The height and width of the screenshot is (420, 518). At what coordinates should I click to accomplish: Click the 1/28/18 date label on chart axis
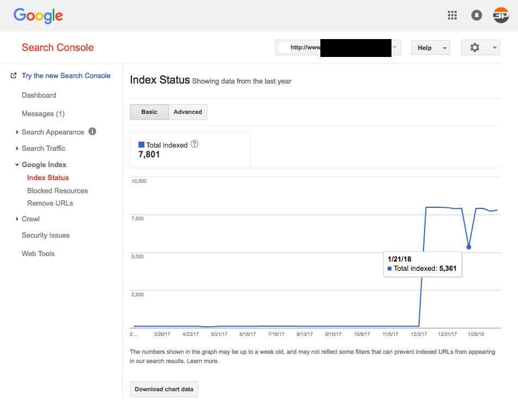pyautogui.click(x=476, y=334)
